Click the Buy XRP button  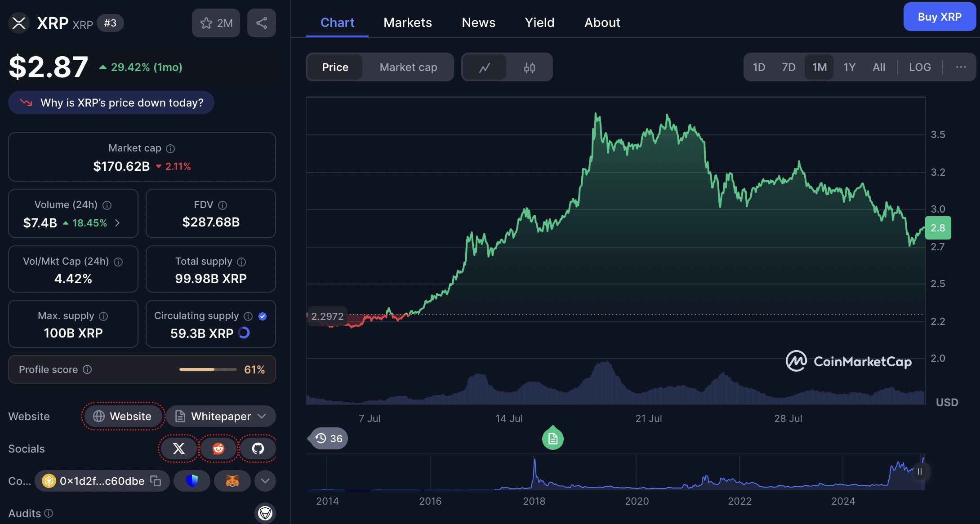click(939, 17)
